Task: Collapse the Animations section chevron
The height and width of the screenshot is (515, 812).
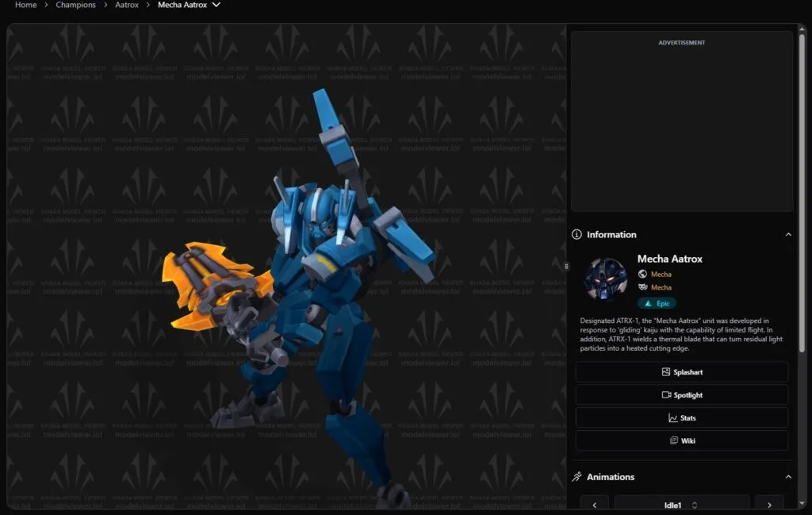Action: pos(788,477)
